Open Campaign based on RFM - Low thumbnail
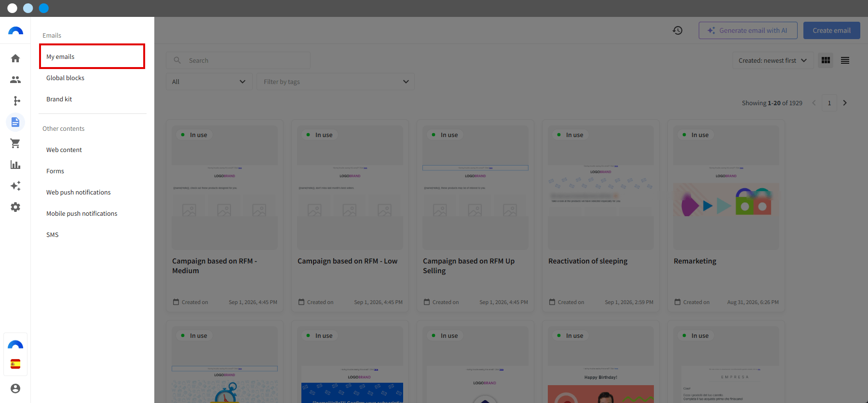Screen dimensions: 868x403 pos(350,188)
